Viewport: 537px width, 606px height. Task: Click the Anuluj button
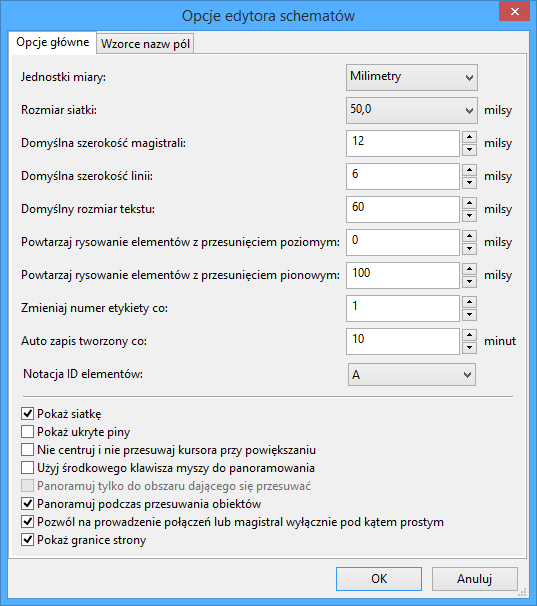(x=475, y=579)
